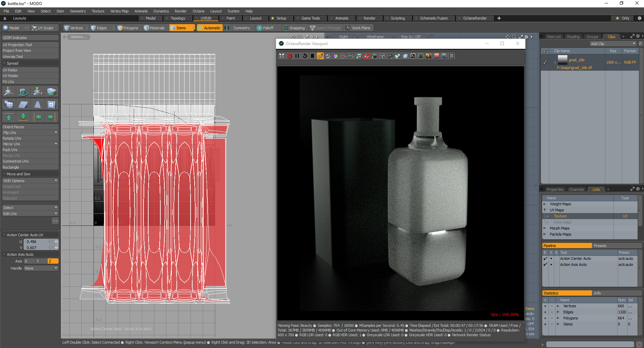Click the Octane command console icon
The width and height of the screenshot is (644, 348).
[x=413, y=56]
